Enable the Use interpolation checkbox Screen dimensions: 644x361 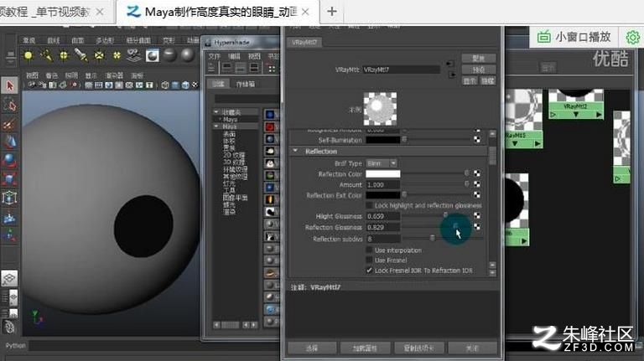coord(369,250)
